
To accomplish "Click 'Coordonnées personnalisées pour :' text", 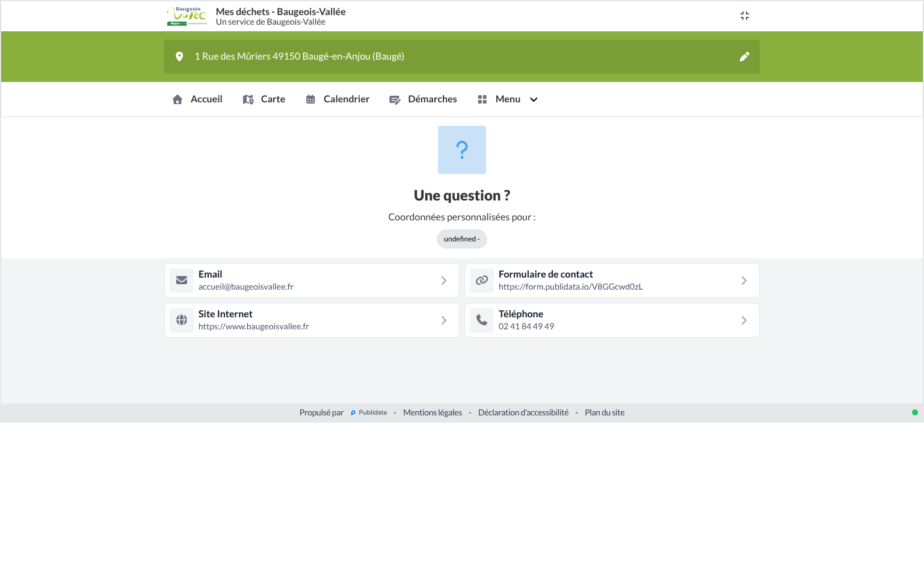I will coord(462,217).
